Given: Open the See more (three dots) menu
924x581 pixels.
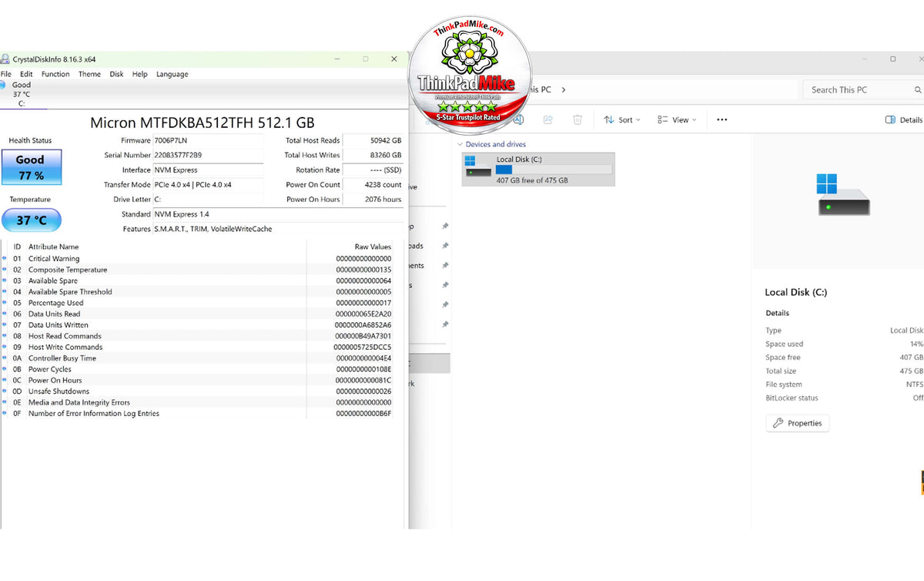Looking at the screenshot, I should point(721,119).
